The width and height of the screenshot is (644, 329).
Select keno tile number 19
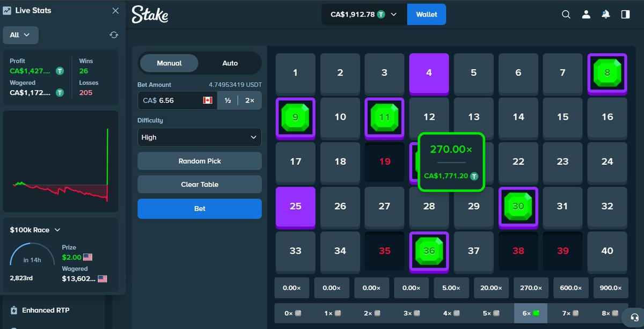[x=384, y=162]
